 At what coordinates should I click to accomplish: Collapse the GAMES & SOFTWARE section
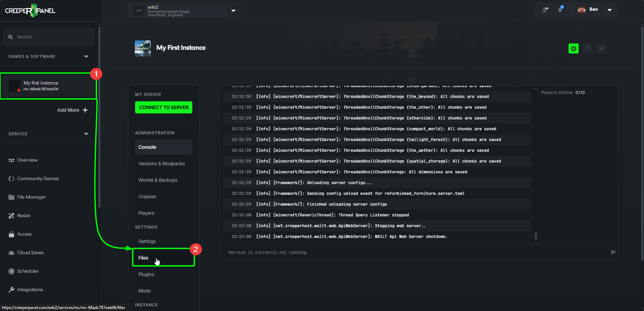click(x=86, y=56)
